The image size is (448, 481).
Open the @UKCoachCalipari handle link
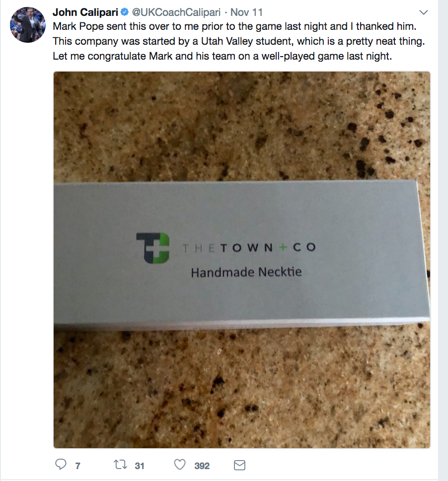[x=176, y=12]
